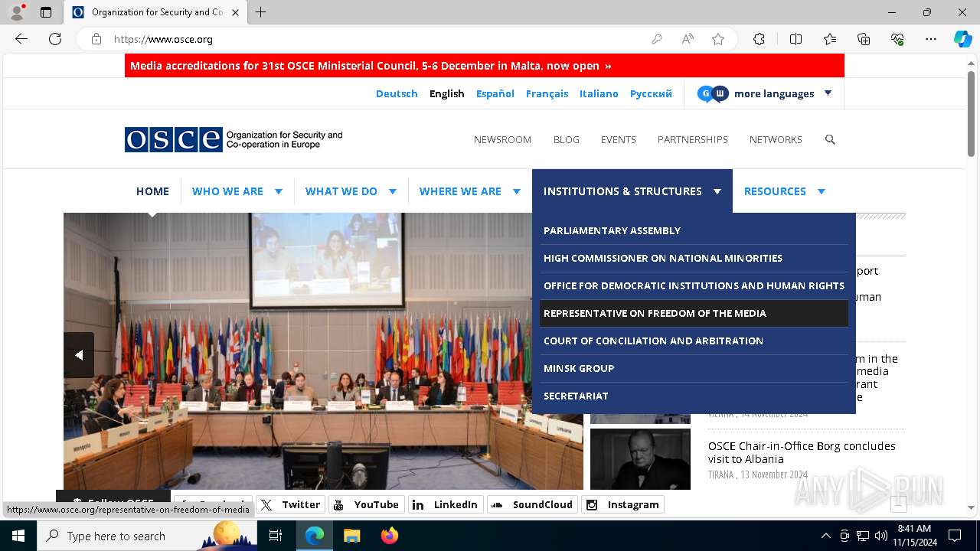This screenshot has height=551, width=980.
Task: Open Task View on the taskbar
Action: click(x=276, y=536)
